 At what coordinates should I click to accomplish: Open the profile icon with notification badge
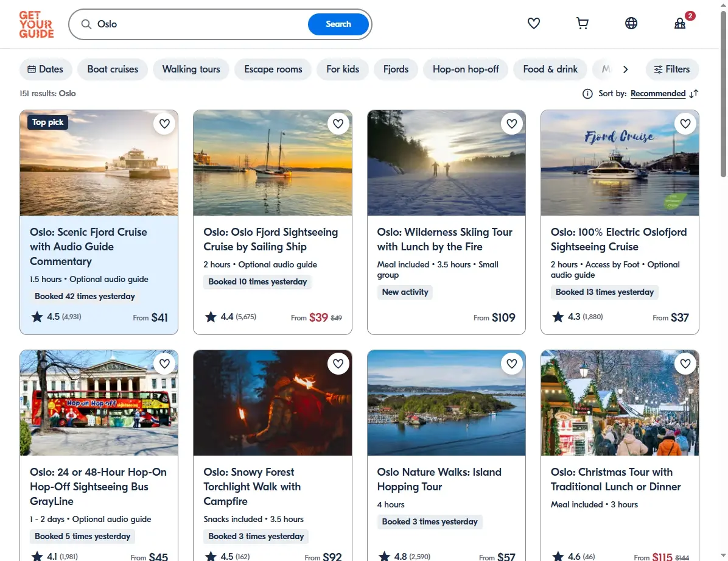(680, 23)
